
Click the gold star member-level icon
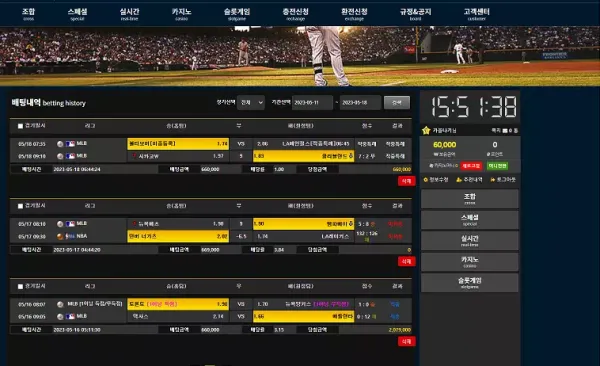(426, 131)
